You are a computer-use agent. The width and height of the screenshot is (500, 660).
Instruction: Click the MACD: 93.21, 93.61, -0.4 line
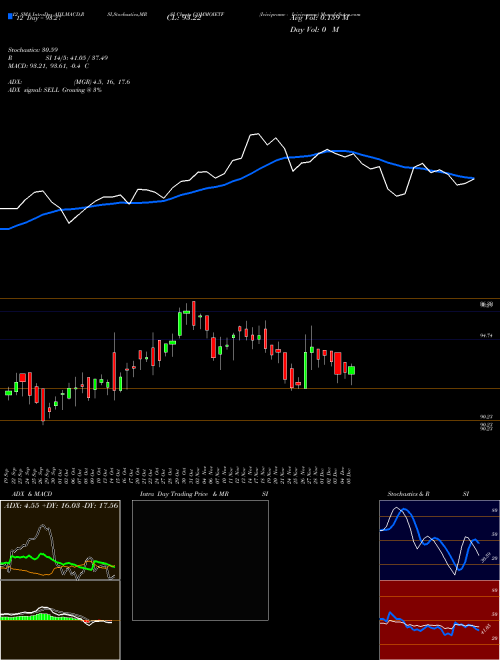point(48,66)
